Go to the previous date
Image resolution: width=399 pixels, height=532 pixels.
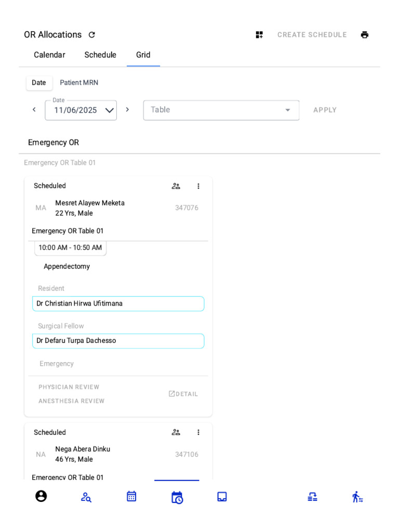[x=34, y=110]
